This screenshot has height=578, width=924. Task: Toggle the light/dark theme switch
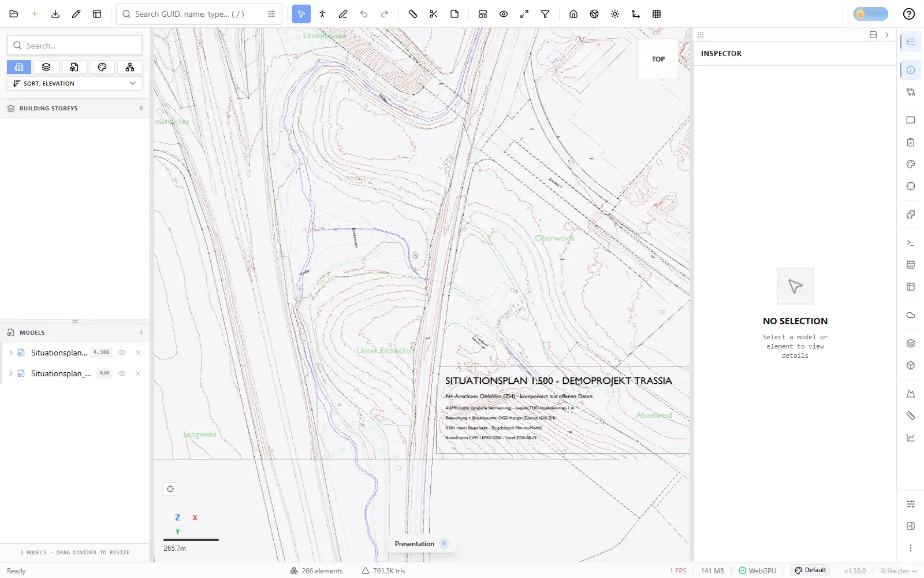[871, 14]
